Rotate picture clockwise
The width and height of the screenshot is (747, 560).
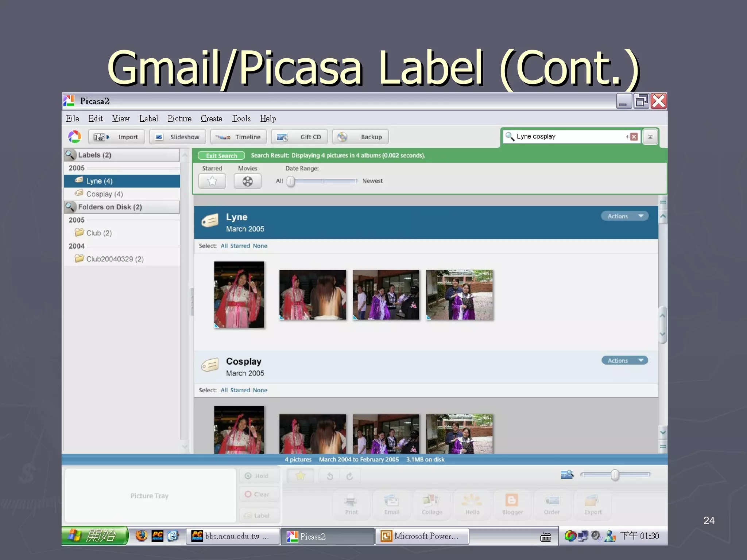tap(350, 476)
